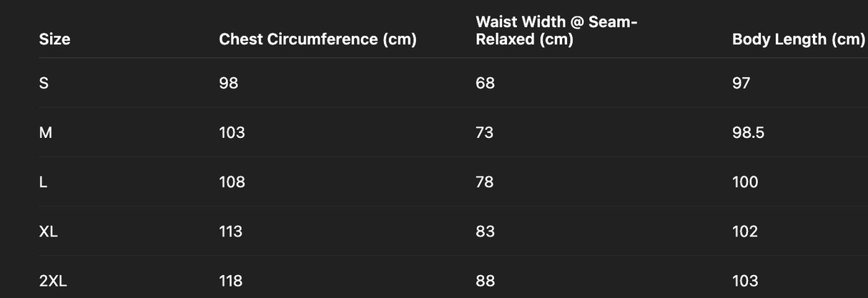Select the M size row label
Image resolution: width=868 pixels, height=298 pixels.
[x=45, y=132]
